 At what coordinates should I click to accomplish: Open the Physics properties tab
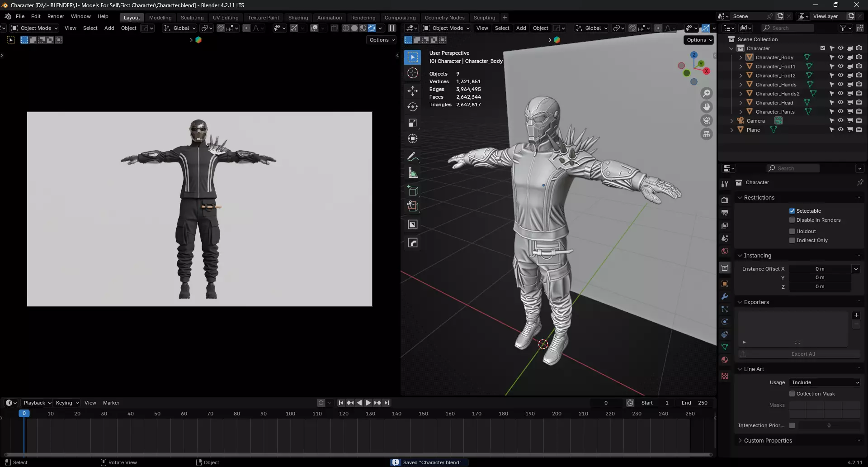[x=725, y=322]
